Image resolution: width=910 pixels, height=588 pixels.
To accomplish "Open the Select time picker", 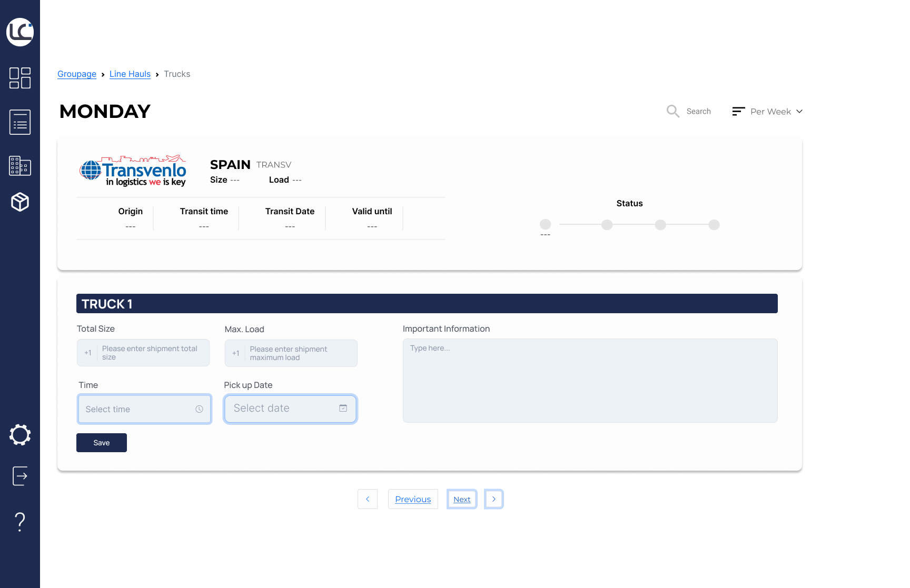I will point(144,409).
